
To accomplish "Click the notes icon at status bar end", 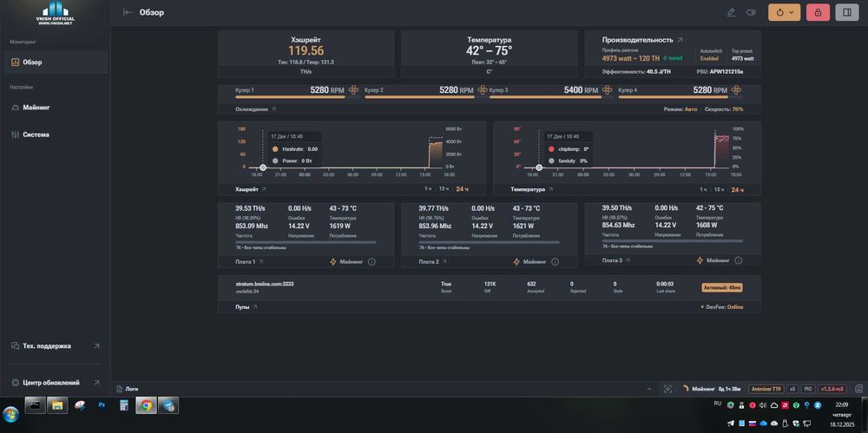I will coord(858,389).
